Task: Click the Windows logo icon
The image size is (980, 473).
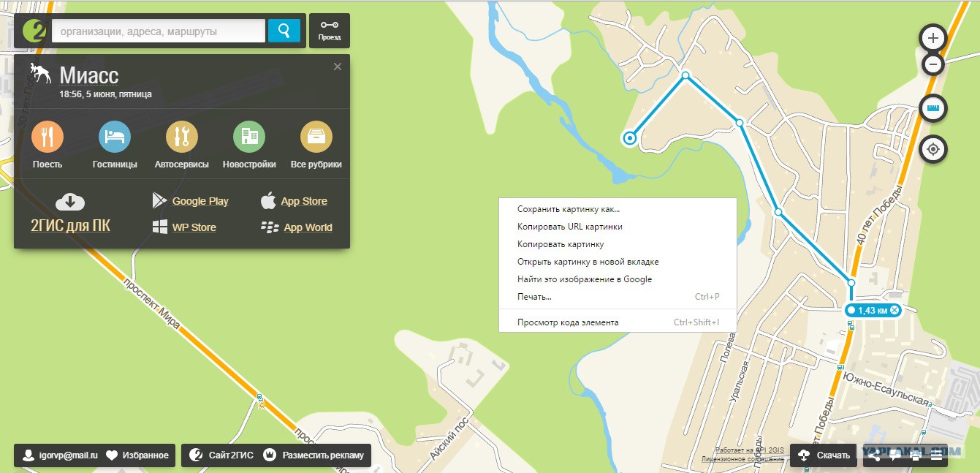Action: (160, 227)
